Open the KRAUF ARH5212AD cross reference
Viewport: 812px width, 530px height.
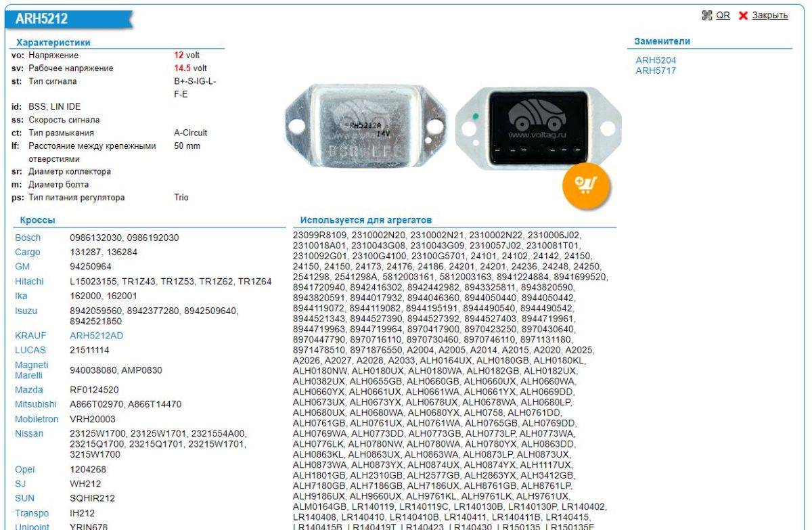point(97,336)
